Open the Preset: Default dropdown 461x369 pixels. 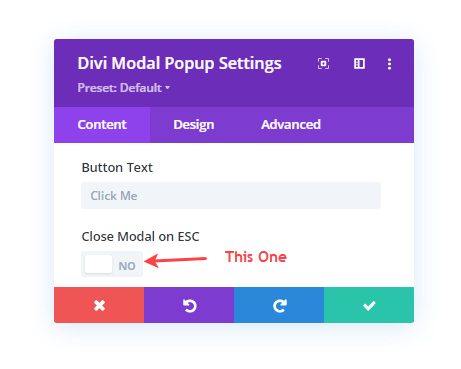[x=124, y=88]
